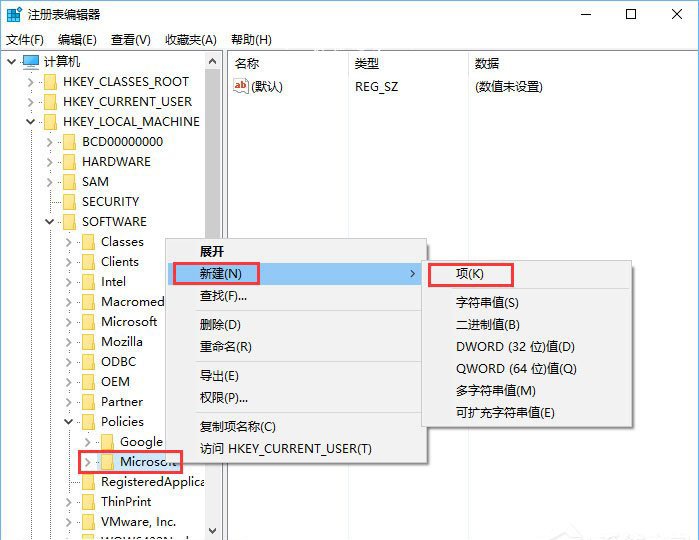
Task: Select DWORD (32 位)值(D) in the submenu
Action: (527, 347)
